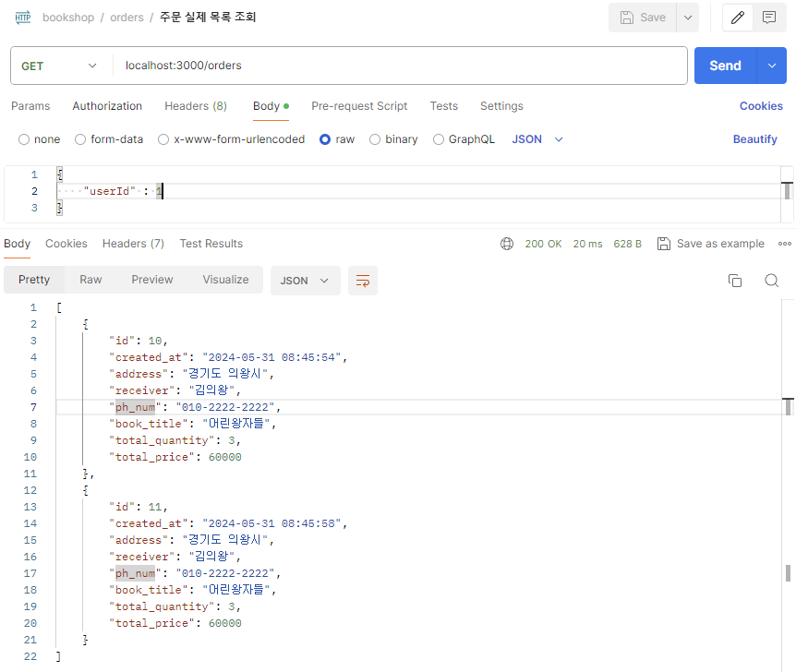The height and width of the screenshot is (672, 796).
Task: Expand the Save options arrow
Action: point(688,18)
